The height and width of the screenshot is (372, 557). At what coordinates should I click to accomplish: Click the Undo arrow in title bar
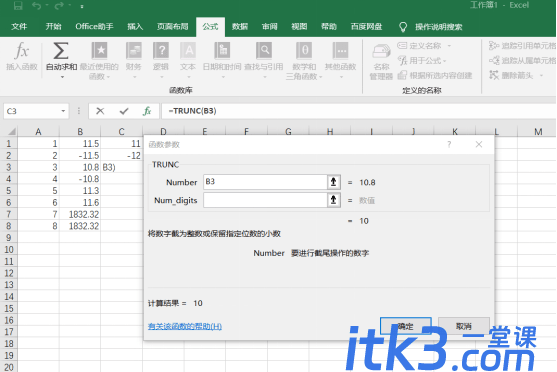36,5
